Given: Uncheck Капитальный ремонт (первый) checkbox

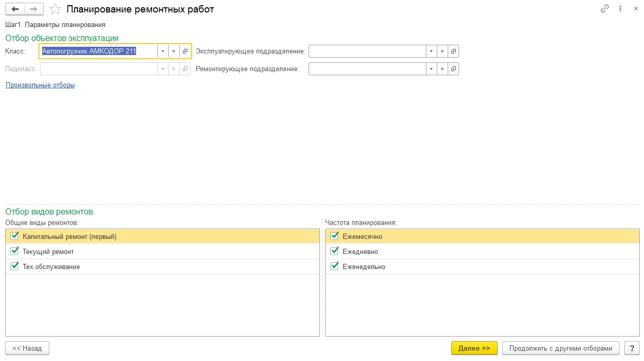Looking at the screenshot, I should coord(15,236).
